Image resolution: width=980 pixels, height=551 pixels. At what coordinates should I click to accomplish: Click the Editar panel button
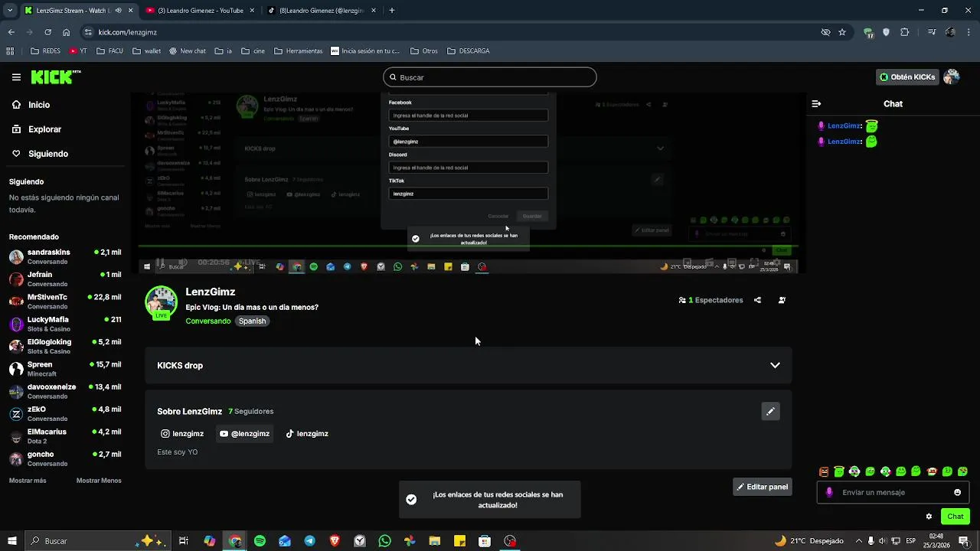[763, 487]
